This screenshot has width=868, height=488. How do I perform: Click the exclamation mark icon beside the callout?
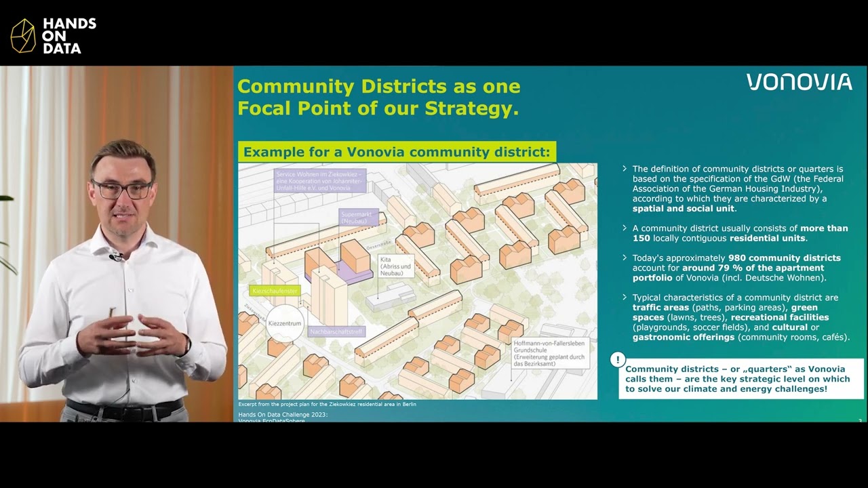coord(617,360)
